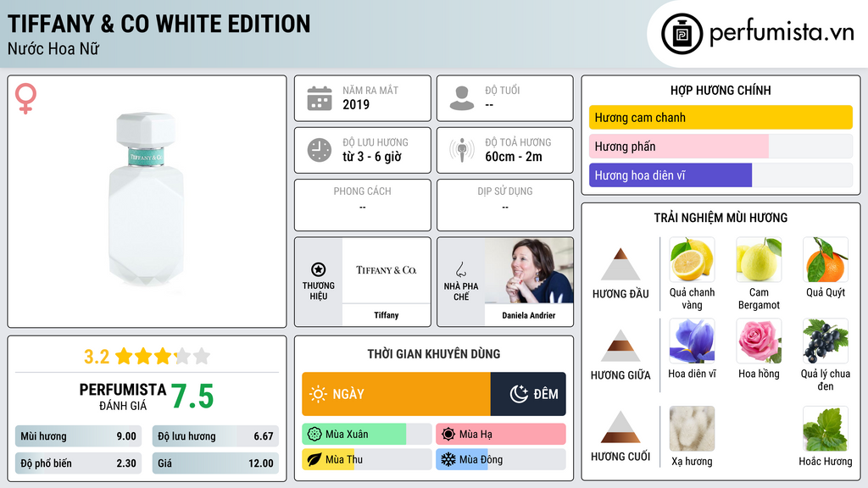Click the Độ phổ biến 2.30 score bar
Screen dimensions: 868x488
[x=78, y=463]
